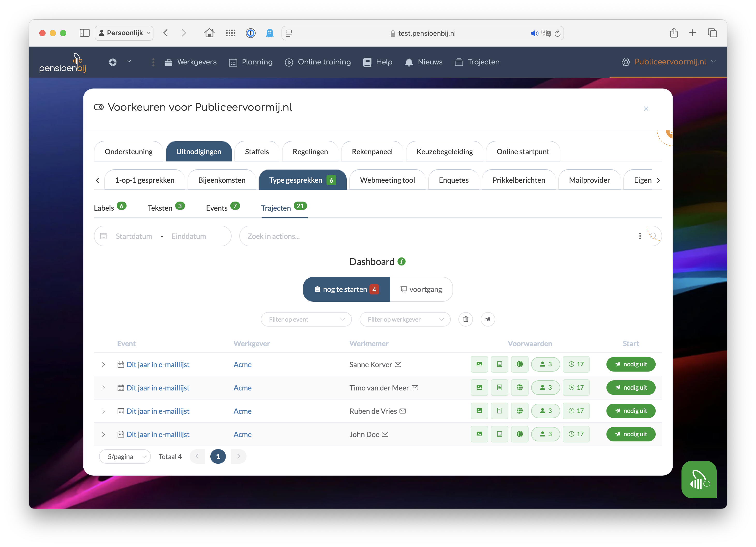756x547 pixels.
Task: Click the paper-plane send-all icon
Action: (x=488, y=319)
